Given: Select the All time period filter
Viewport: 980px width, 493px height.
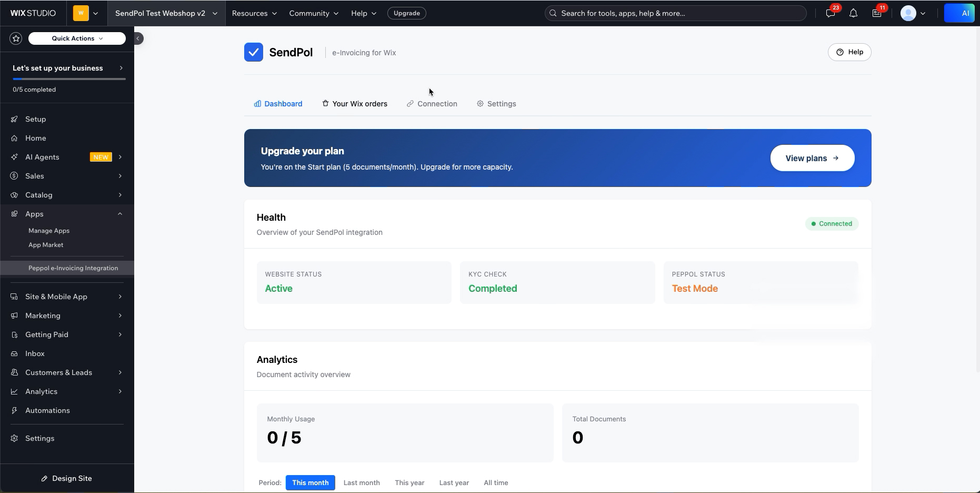Looking at the screenshot, I should click(x=496, y=482).
